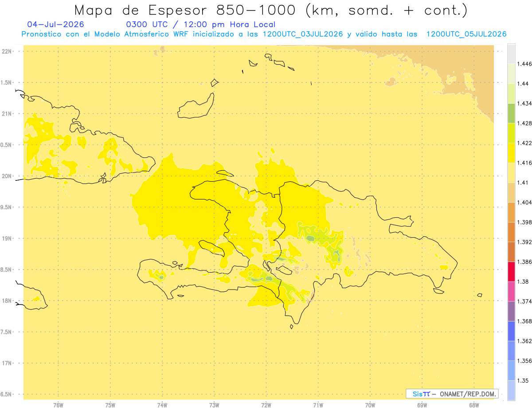
Task: Click the legend value "1.434"
Action: click(524, 103)
